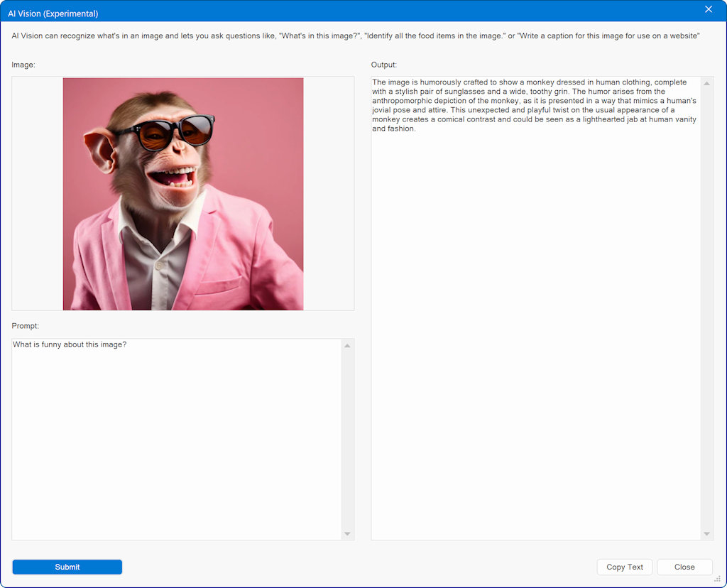Click the 'Output:' label
This screenshot has height=588, width=727.
(x=384, y=65)
